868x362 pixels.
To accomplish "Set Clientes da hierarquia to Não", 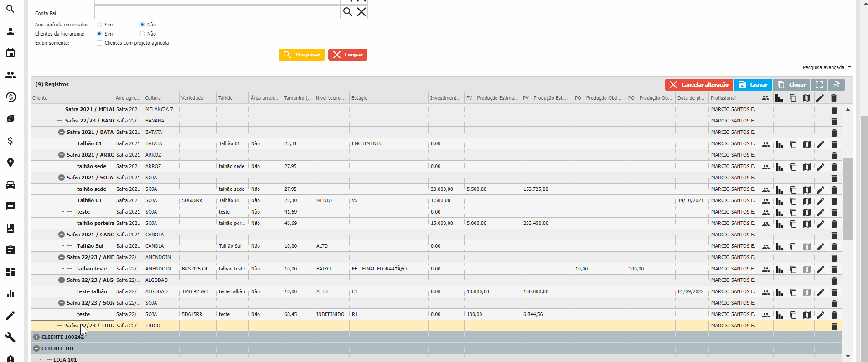I will coord(142,34).
